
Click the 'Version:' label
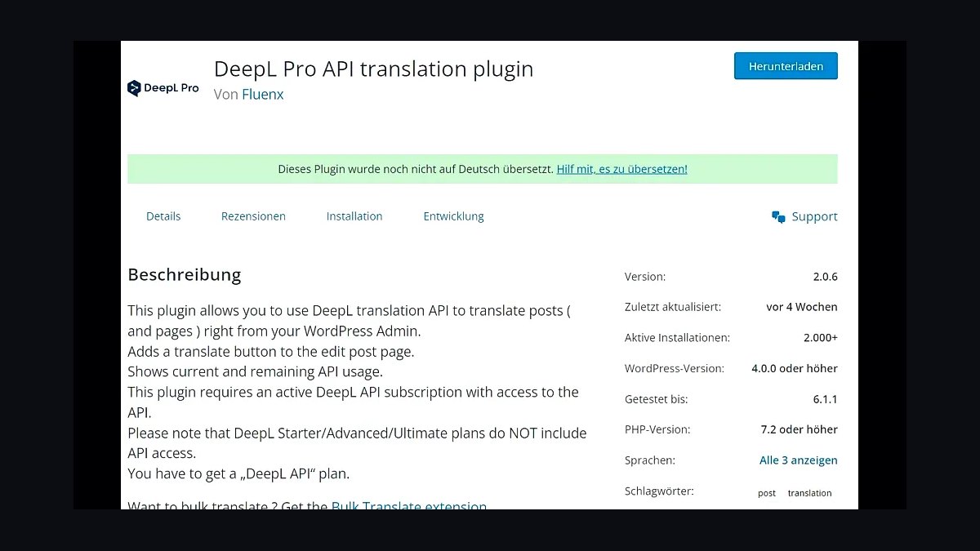(645, 277)
